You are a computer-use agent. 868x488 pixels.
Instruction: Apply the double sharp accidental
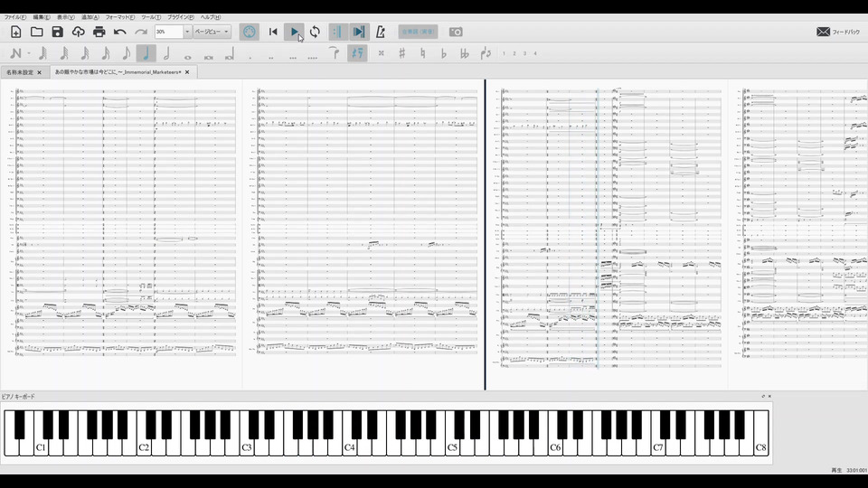coord(381,53)
